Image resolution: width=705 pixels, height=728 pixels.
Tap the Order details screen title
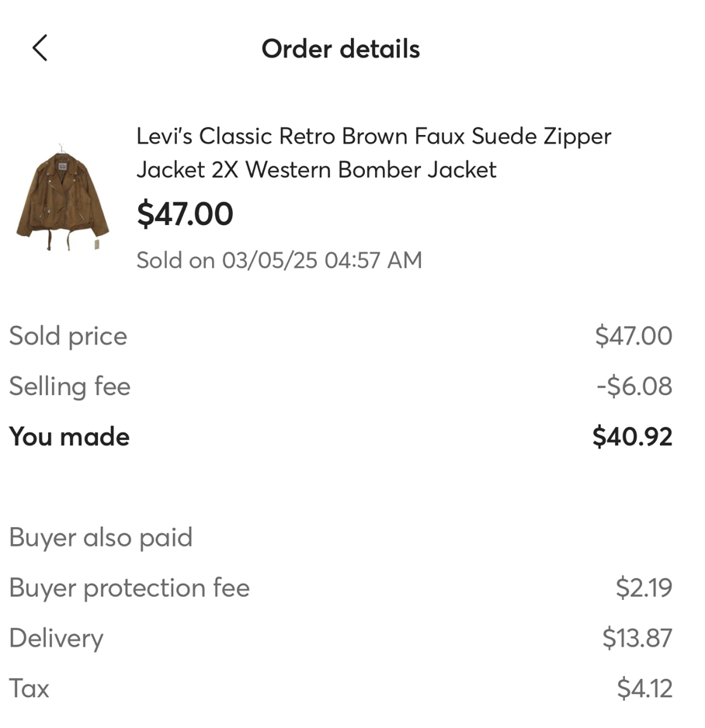[x=342, y=48]
